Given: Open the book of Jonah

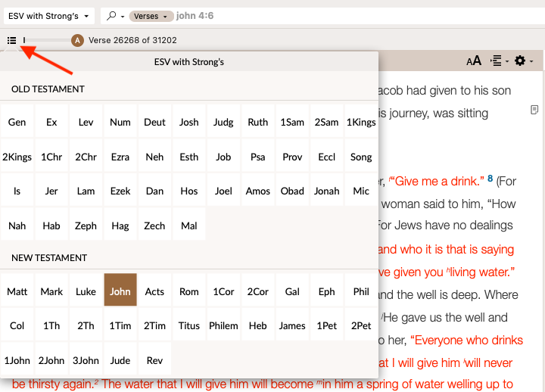Looking at the screenshot, I should click(327, 191).
